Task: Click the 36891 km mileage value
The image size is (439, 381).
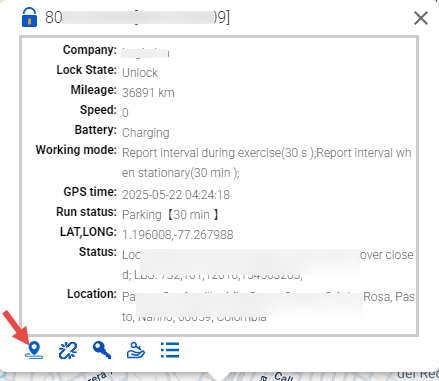Action: (148, 93)
